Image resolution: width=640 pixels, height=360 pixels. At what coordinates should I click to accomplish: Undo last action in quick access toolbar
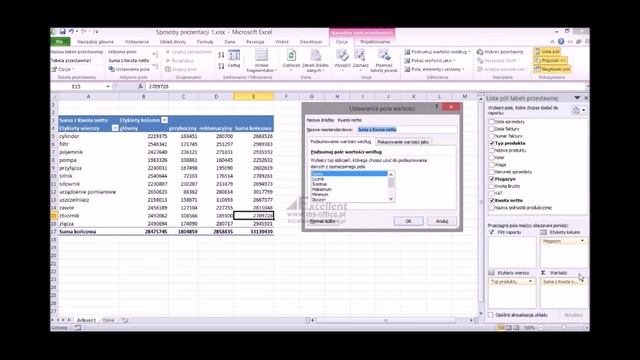pyautogui.click(x=71, y=32)
